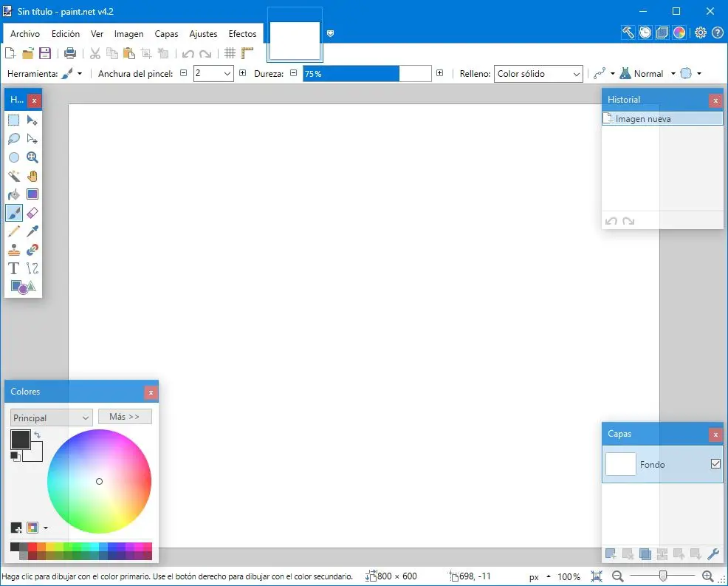Image resolution: width=728 pixels, height=586 pixels.
Task: Select the Shapes tool
Action: [23, 287]
